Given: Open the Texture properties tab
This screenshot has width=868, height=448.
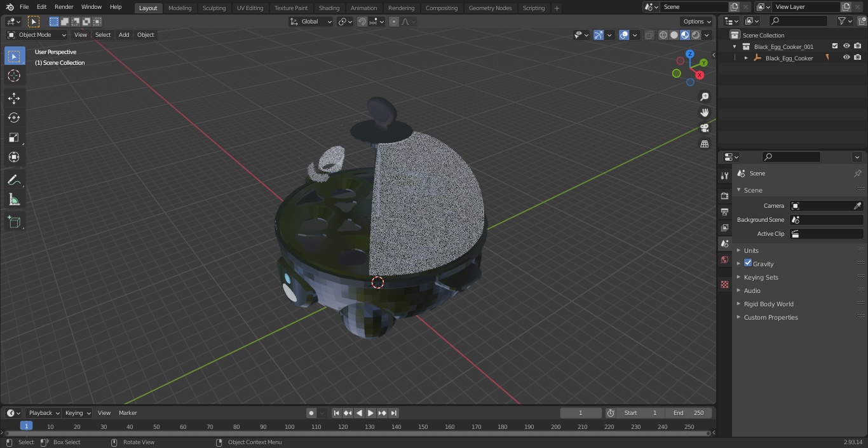Looking at the screenshot, I should pyautogui.click(x=724, y=285).
